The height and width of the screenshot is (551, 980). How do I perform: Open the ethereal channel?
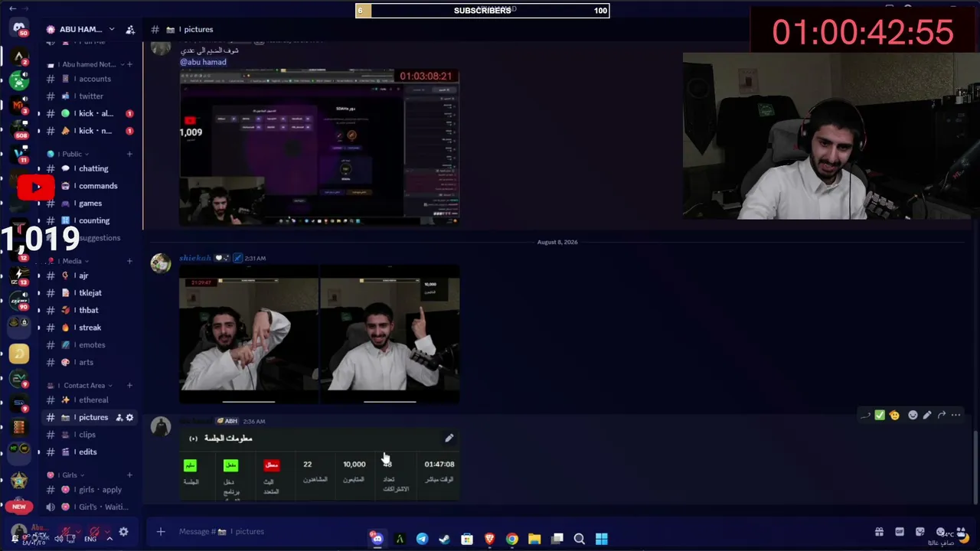click(90, 400)
